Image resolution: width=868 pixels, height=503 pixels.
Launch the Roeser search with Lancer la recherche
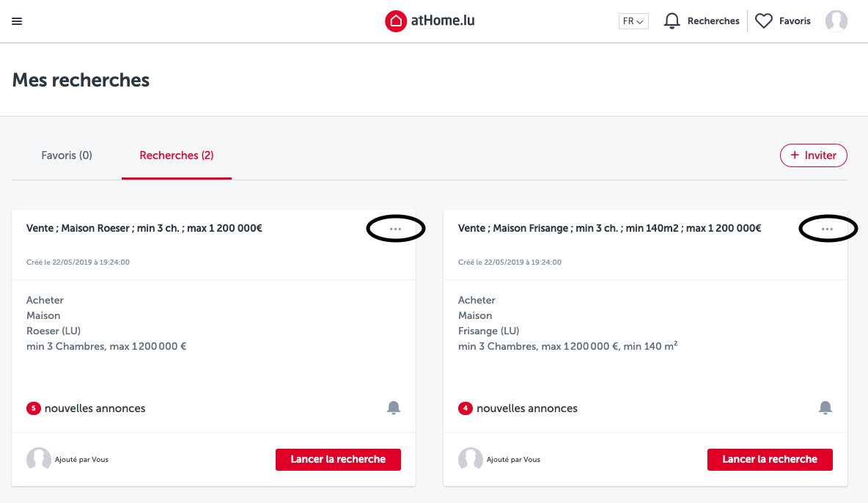pyautogui.click(x=338, y=459)
